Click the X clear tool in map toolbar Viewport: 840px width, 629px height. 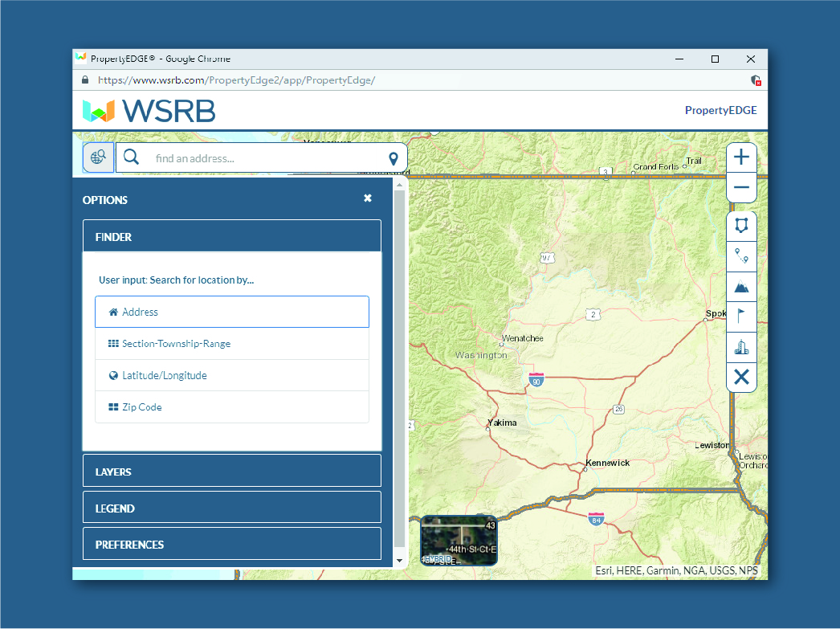pos(741,378)
